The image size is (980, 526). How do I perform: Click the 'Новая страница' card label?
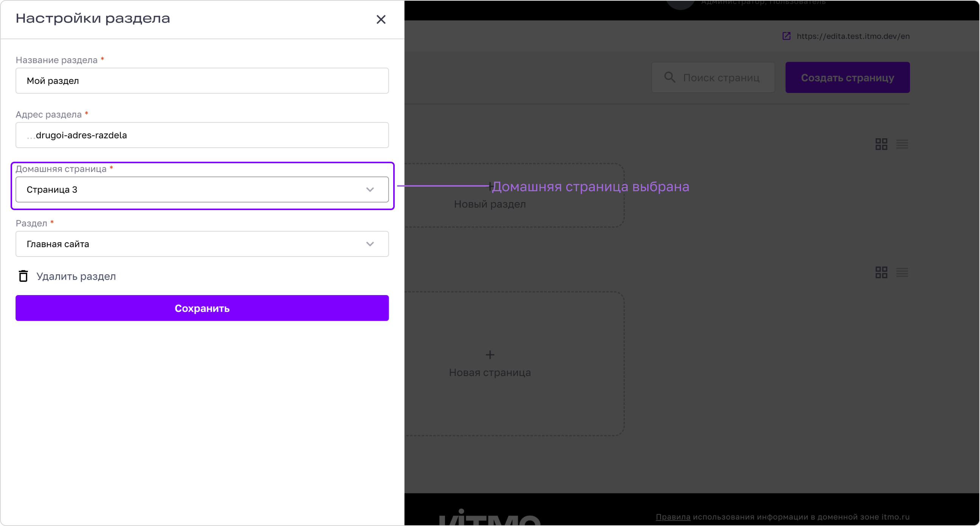coord(490,372)
